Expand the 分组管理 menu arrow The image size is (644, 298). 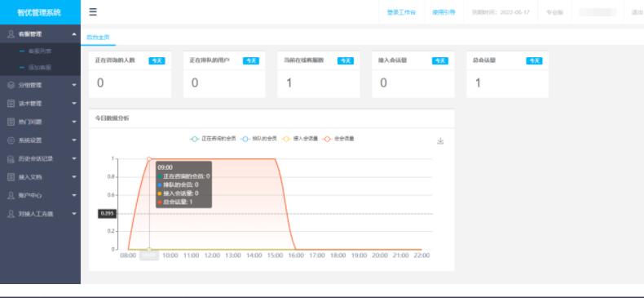click(x=74, y=85)
